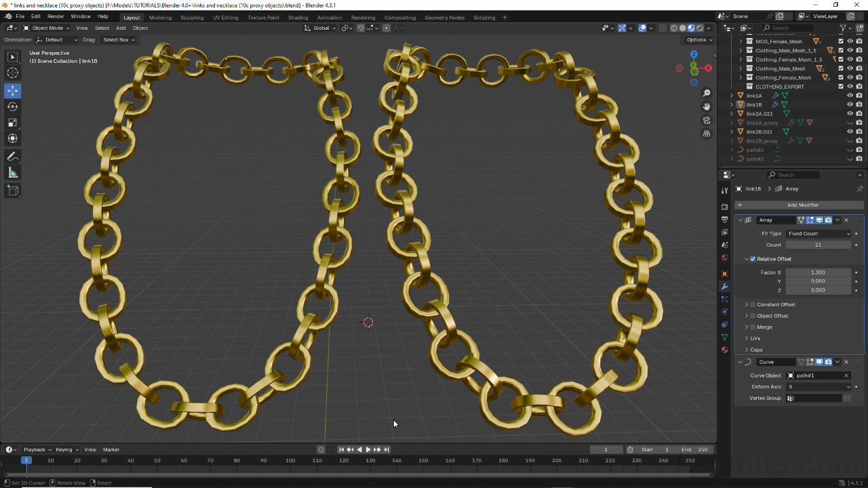Screen dimensions: 868x488
Task: Open the viewport Add menu
Action: click(121, 28)
